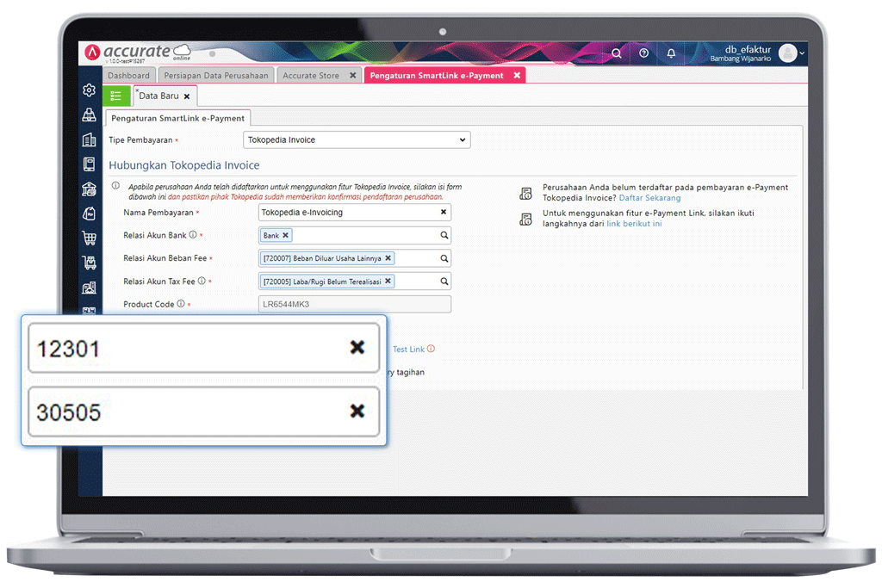This screenshot has width=882, height=588.
Task: Click the Test Link link
Action: (408, 349)
